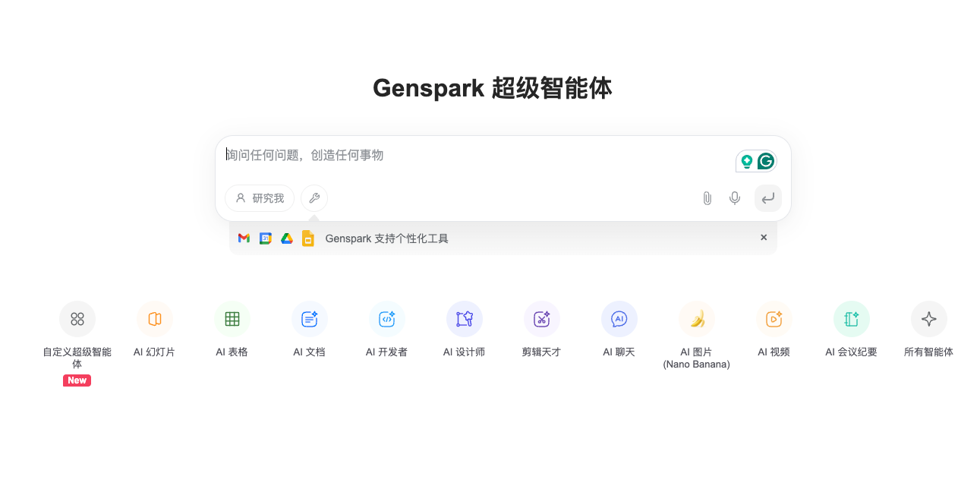Click the Genspark 支持个性化工具 text

(387, 238)
